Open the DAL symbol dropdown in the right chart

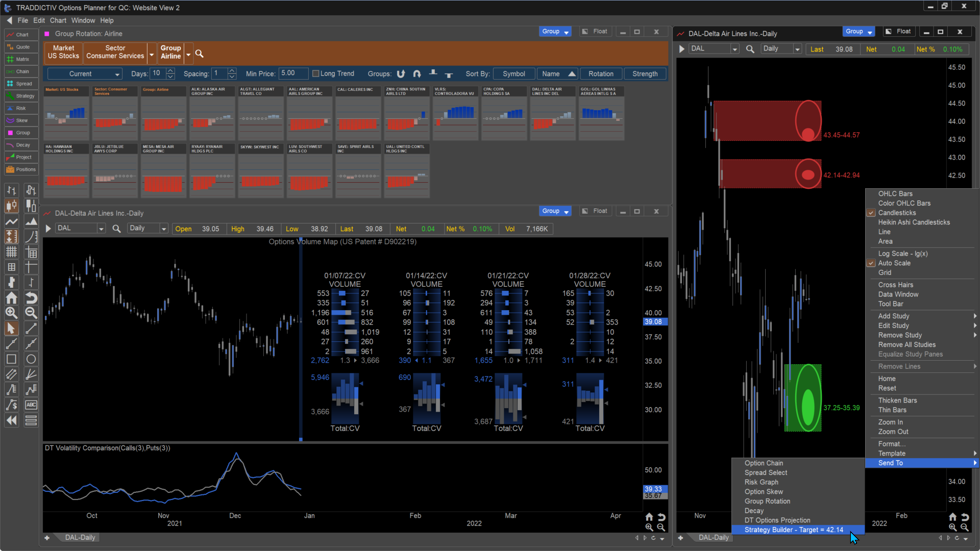(734, 49)
